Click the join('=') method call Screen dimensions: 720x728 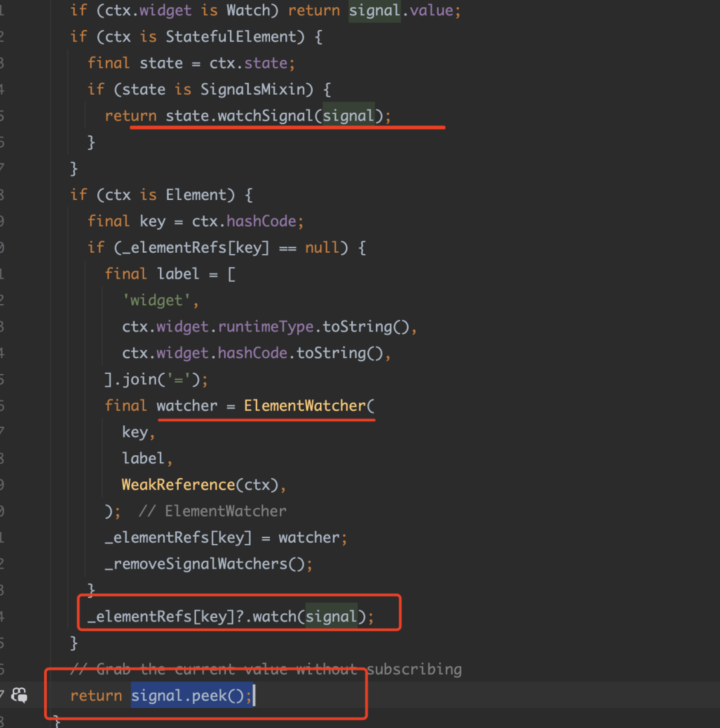point(164,380)
